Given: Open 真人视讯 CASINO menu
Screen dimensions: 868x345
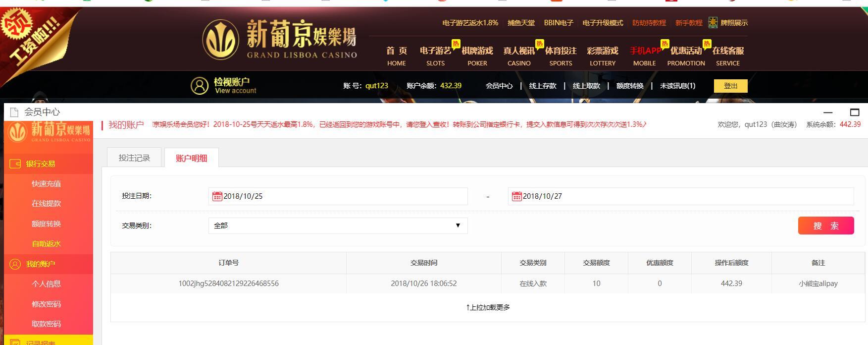Looking at the screenshot, I should click(x=519, y=56).
